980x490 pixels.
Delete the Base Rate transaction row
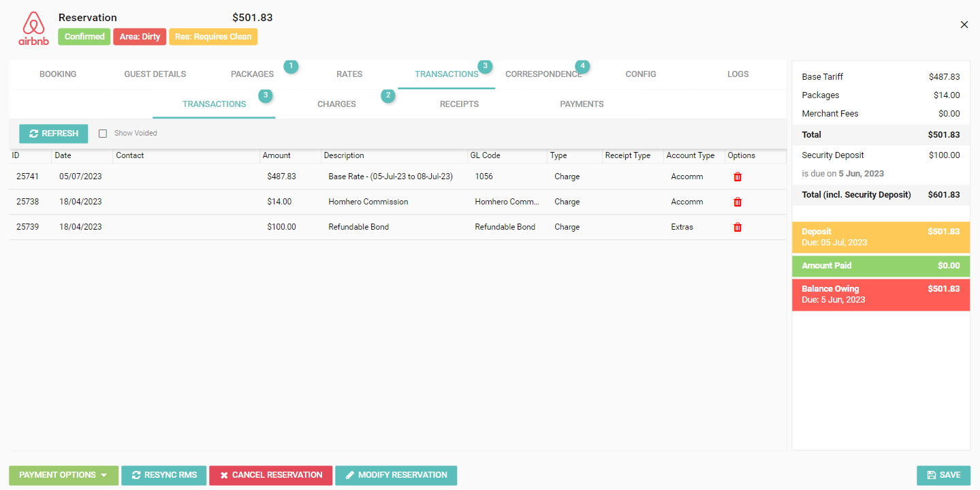(737, 177)
